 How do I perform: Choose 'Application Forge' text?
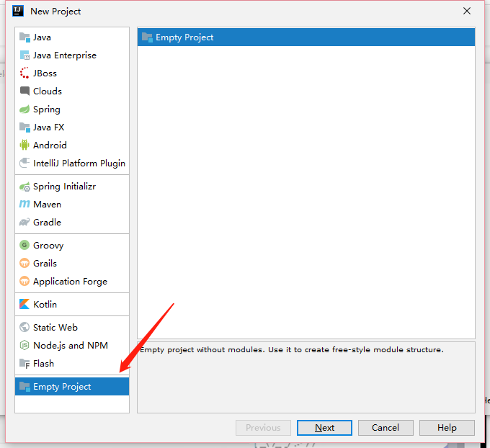[x=71, y=282]
